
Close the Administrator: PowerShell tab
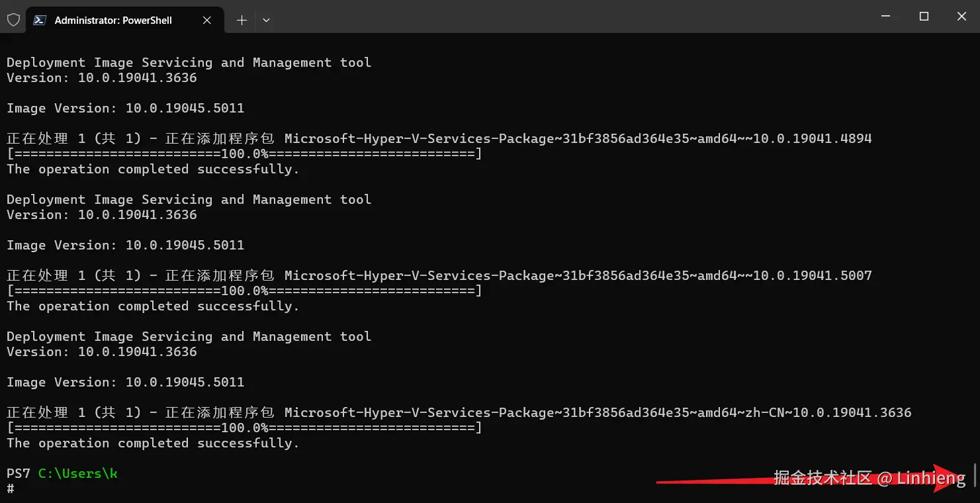pos(207,20)
